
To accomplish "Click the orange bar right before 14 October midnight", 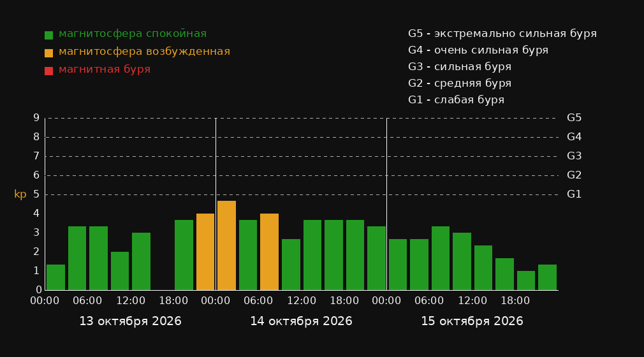I will pyautogui.click(x=205, y=252).
